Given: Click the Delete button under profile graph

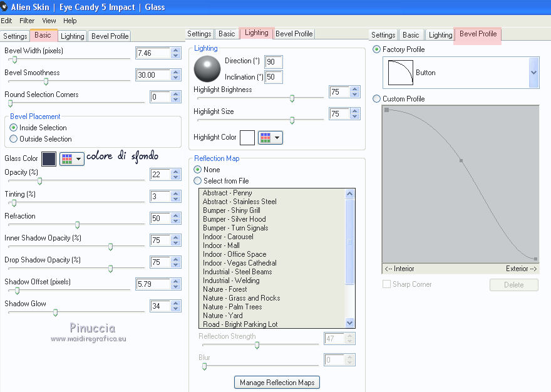Looking at the screenshot, I should (x=514, y=285).
